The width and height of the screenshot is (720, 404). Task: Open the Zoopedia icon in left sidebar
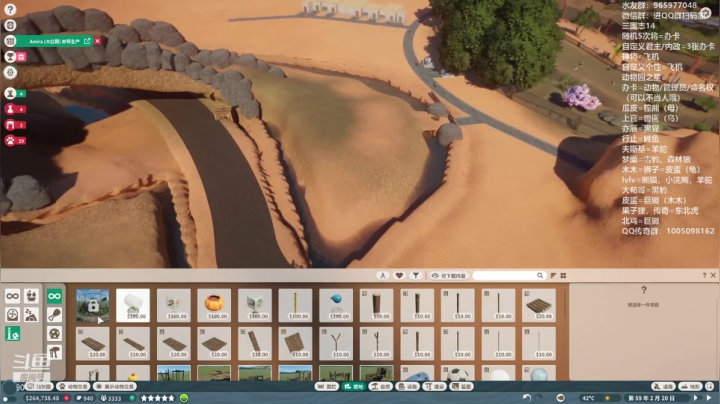10,25
